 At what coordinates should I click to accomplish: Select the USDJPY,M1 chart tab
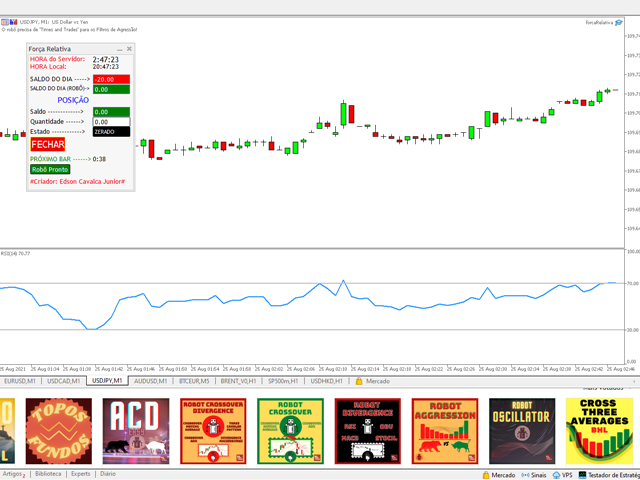(x=107, y=380)
